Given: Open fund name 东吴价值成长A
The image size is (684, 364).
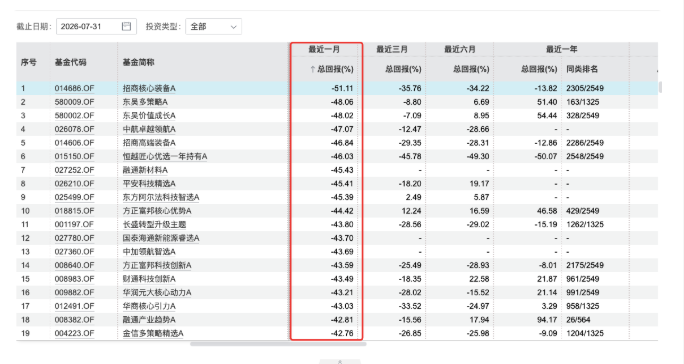Looking at the screenshot, I should pos(149,116).
